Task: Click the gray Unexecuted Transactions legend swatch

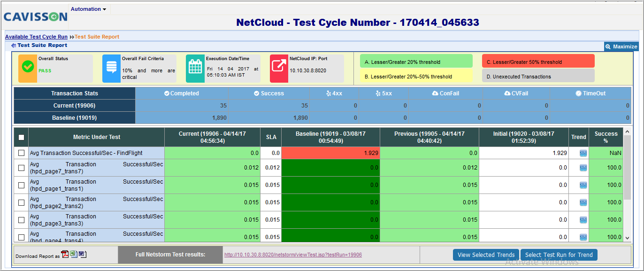Action: 538,76
